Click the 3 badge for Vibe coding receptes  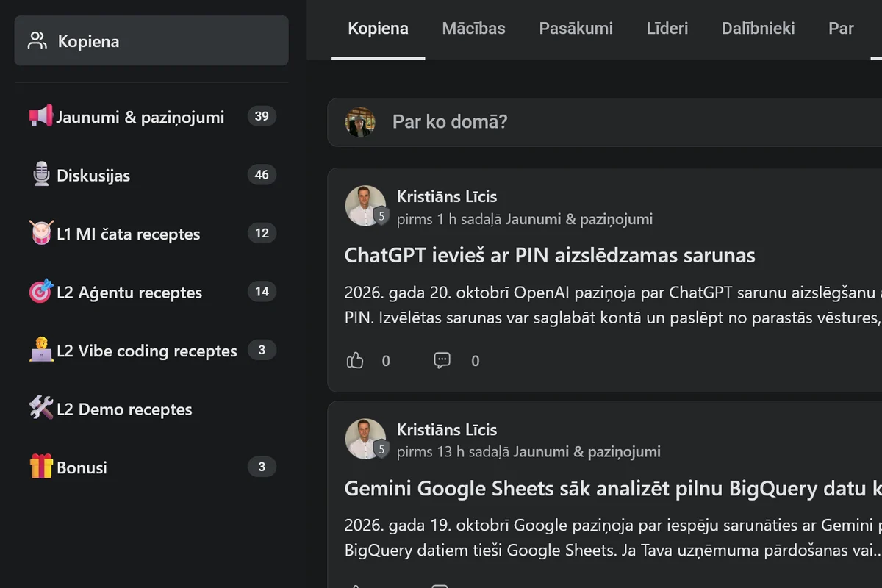click(262, 350)
